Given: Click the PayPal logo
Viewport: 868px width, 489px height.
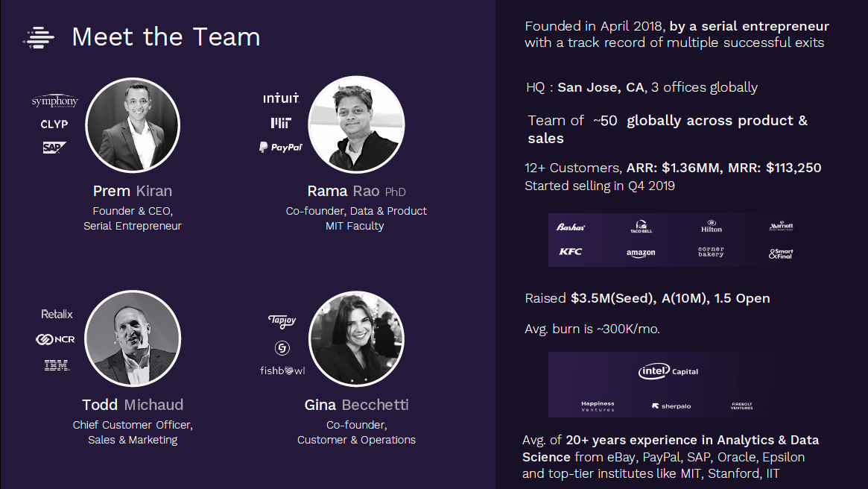Looking at the screenshot, I should [281, 148].
